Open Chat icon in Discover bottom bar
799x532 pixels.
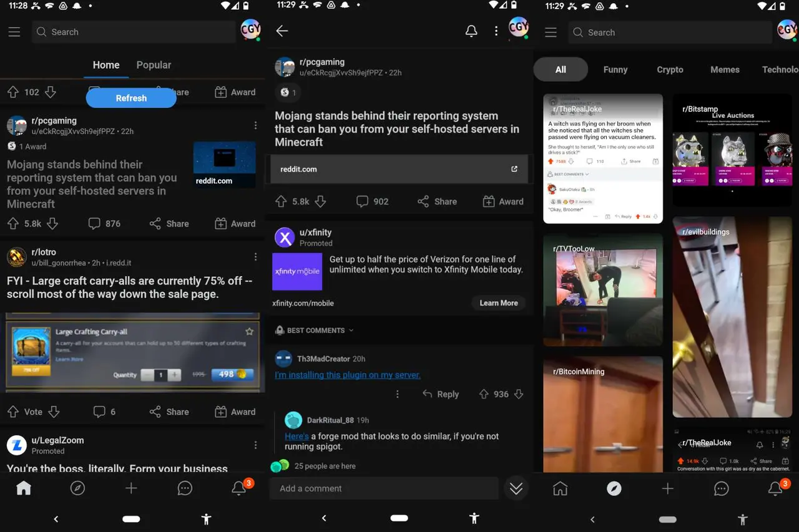pyautogui.click(x=722, y=488)
